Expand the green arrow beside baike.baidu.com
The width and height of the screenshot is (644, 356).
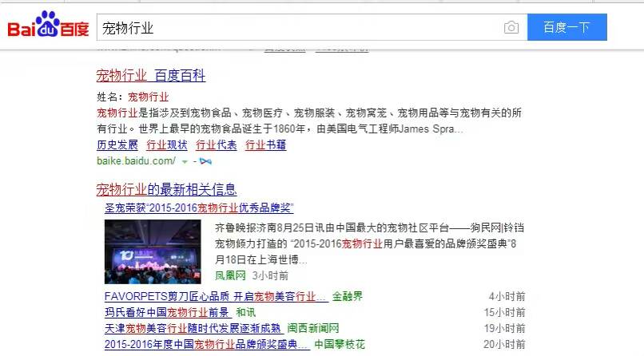185,161
